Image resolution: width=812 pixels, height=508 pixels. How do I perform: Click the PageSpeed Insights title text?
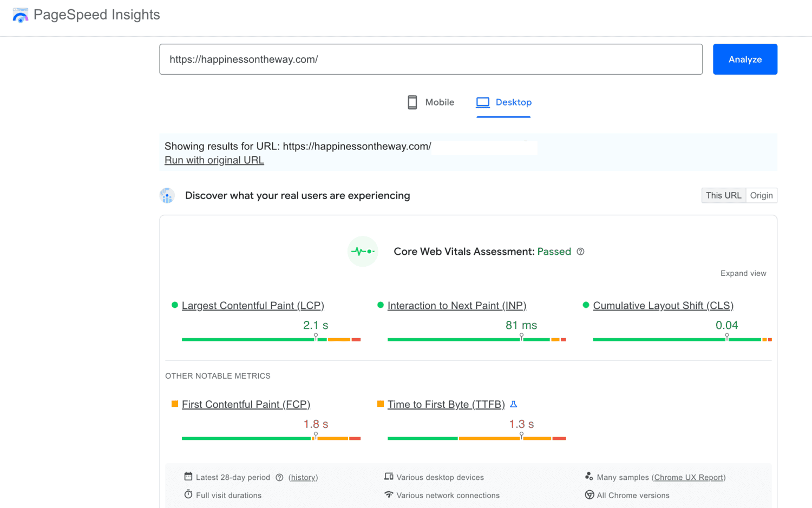(97, 15)
